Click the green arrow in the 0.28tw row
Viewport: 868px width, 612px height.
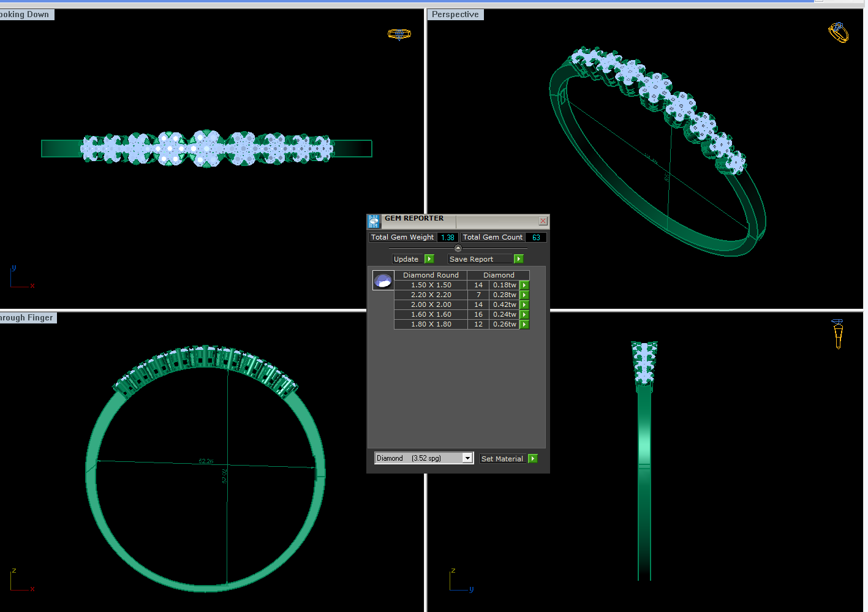click(524, 295)
